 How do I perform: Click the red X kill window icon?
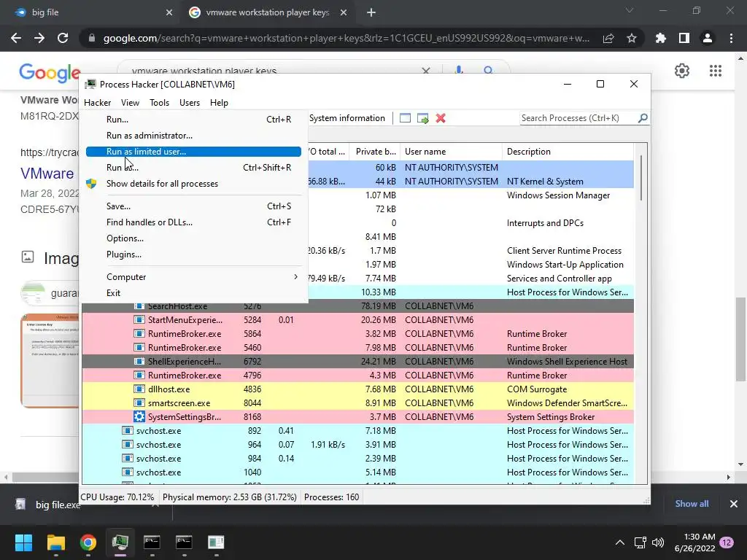pyautogui.click(x=441, y=118)
